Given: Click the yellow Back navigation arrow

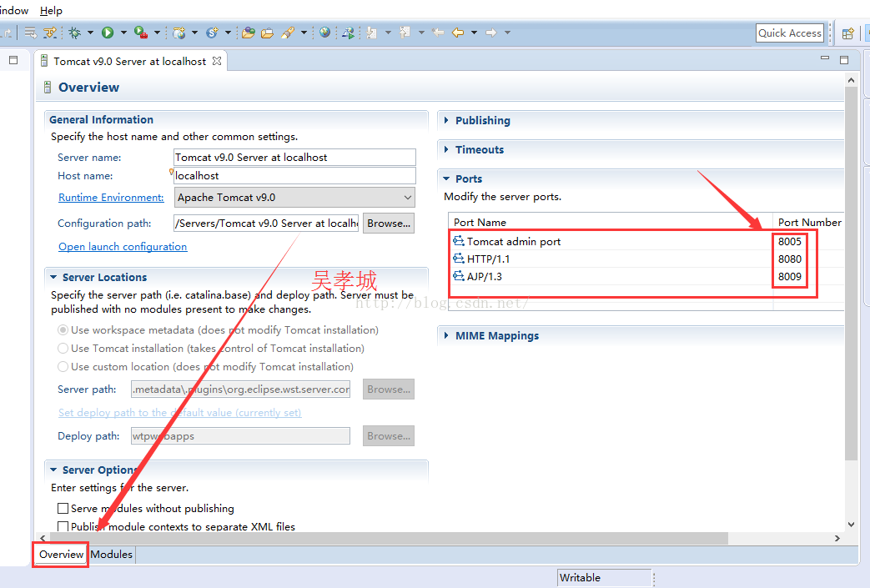Looking at the screenshot, I should pos(458,33).
